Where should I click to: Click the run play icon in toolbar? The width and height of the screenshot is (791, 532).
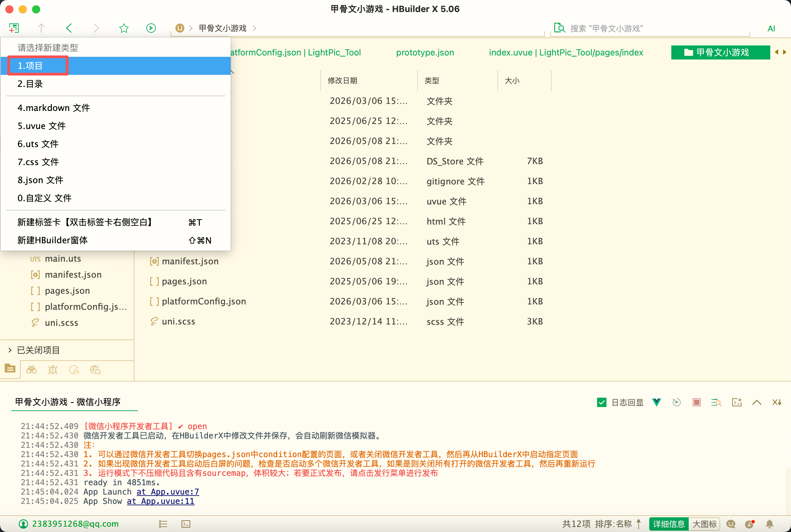point(151,28)
